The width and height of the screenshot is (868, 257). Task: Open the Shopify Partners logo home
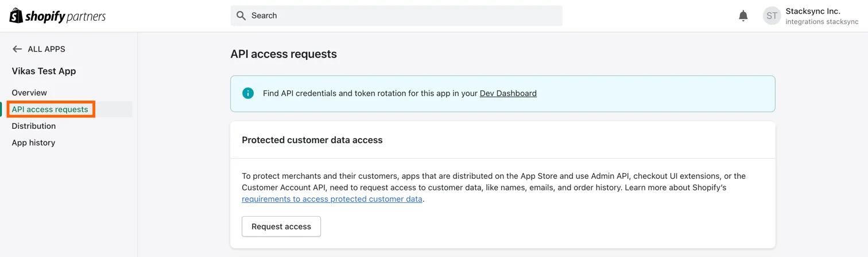tap(57, 16)
